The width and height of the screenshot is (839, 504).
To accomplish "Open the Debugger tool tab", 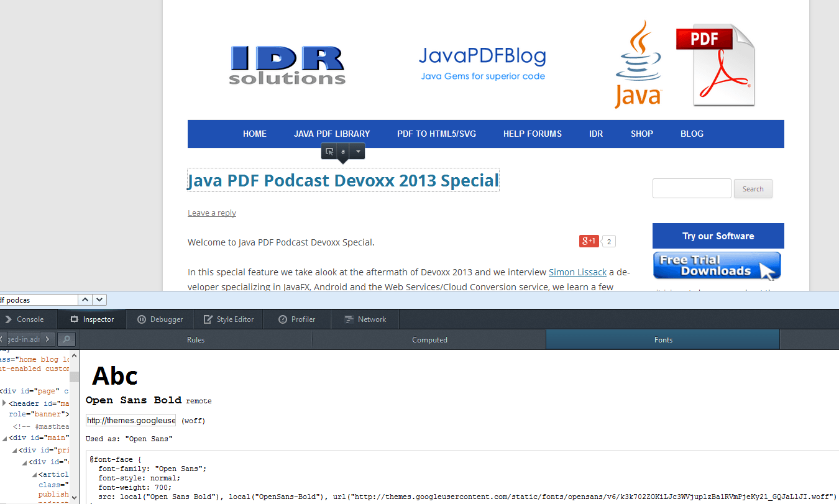I will coord(160,319).
